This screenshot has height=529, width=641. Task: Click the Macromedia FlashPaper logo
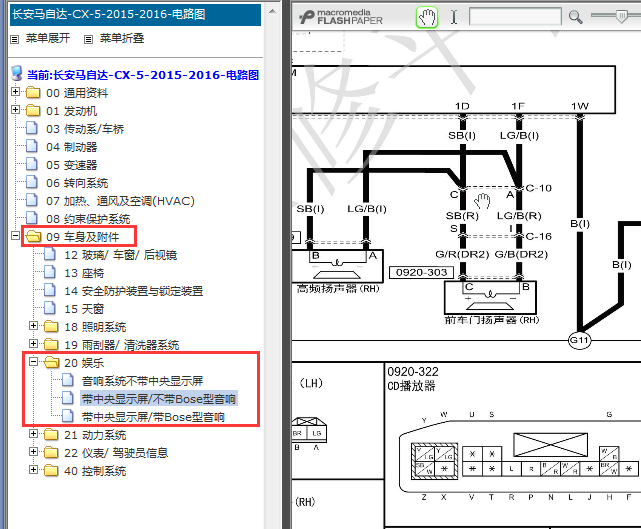(341, 17)
